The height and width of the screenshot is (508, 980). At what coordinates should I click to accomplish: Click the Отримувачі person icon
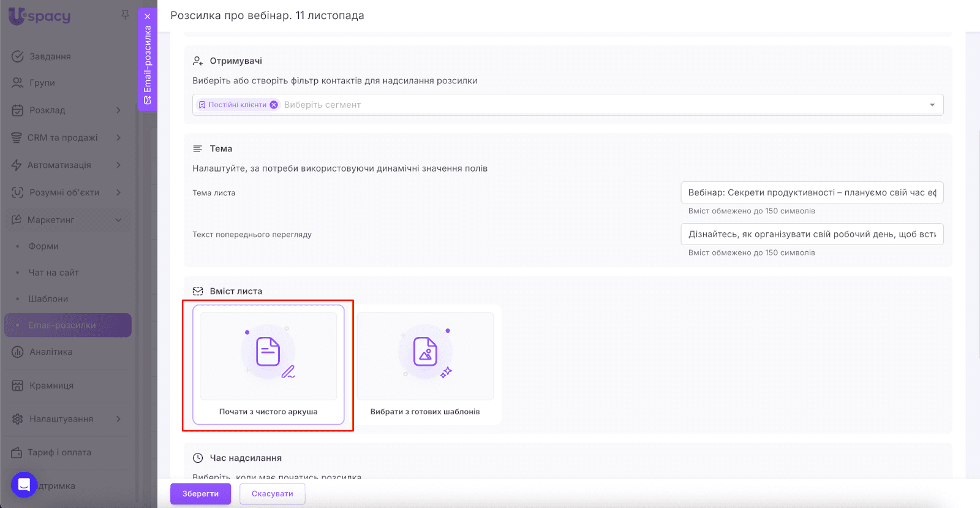pos(198,61)
